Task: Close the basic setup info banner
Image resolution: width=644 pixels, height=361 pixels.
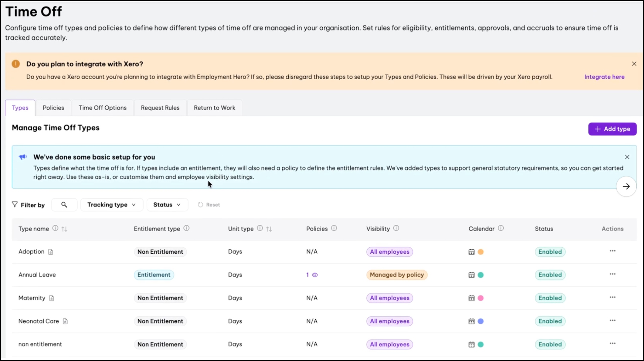Action: 627,157
